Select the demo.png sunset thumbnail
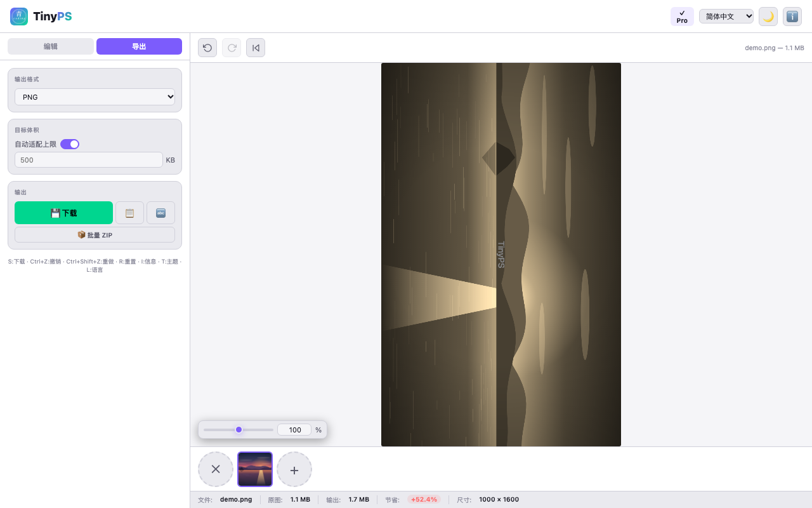Screen dimensions: 812x508 pyautogui.click(x=255, y=469)
